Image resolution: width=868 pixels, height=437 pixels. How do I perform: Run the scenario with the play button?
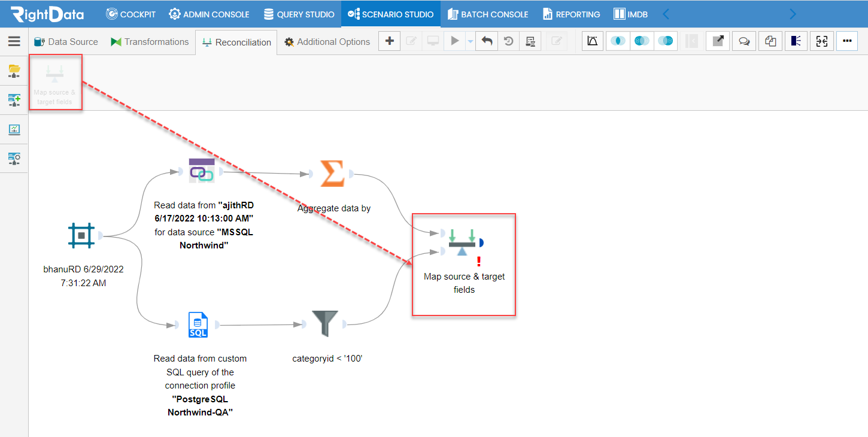[x=455, y=41]
